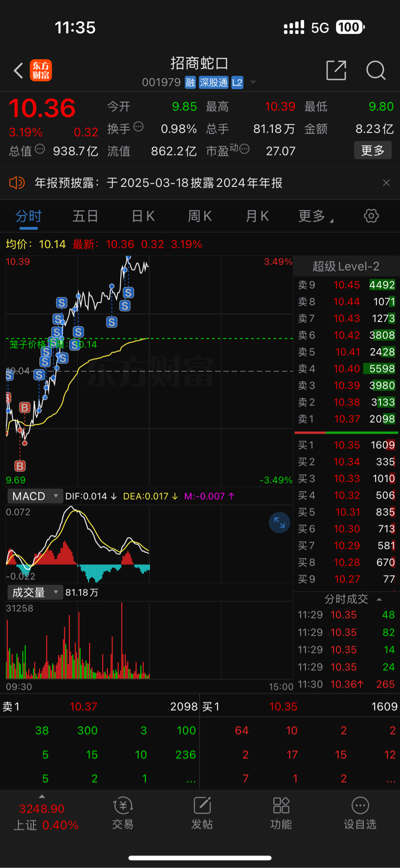Dismiss the annual report announcement banner
400x868 pixels.
click(386, 182)
